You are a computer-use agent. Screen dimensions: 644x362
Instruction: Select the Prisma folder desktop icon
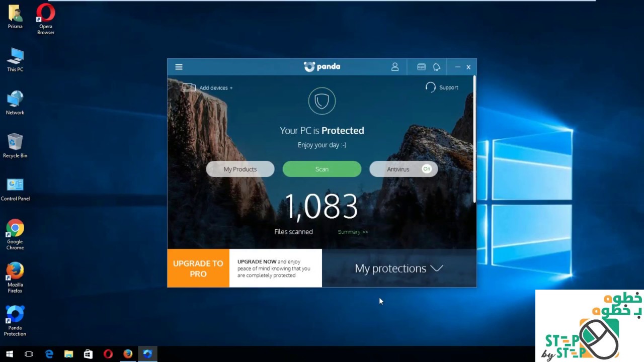pyautogui.click(x=15, y=17)
